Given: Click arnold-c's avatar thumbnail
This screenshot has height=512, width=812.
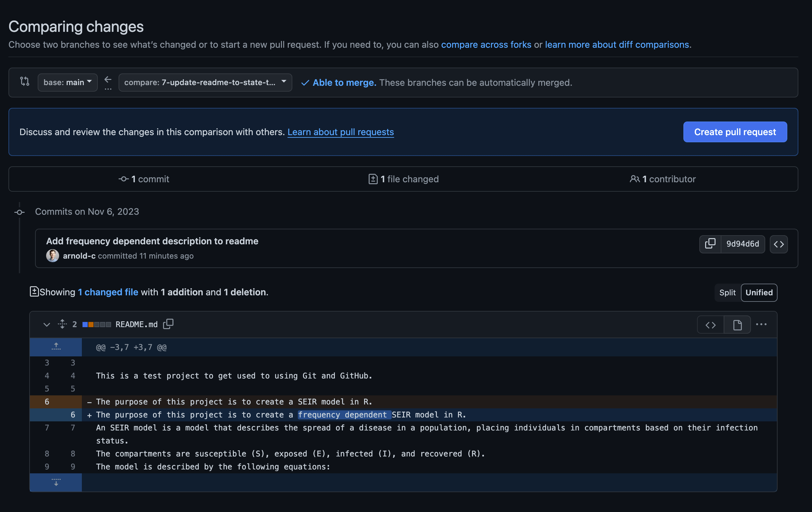Looking at the screenshot, I should coord(53,256).
